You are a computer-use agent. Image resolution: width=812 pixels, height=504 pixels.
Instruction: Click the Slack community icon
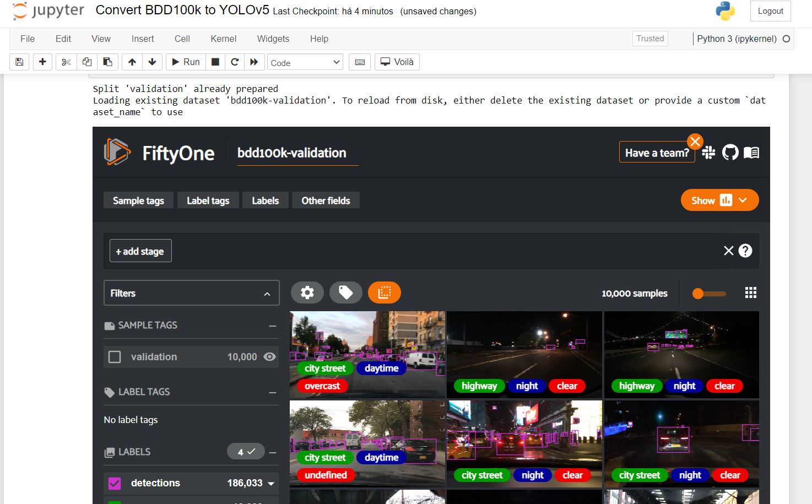click(708, 152)
